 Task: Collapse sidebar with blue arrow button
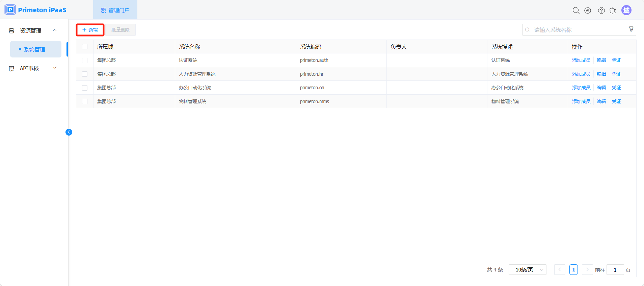coord(69,132)
